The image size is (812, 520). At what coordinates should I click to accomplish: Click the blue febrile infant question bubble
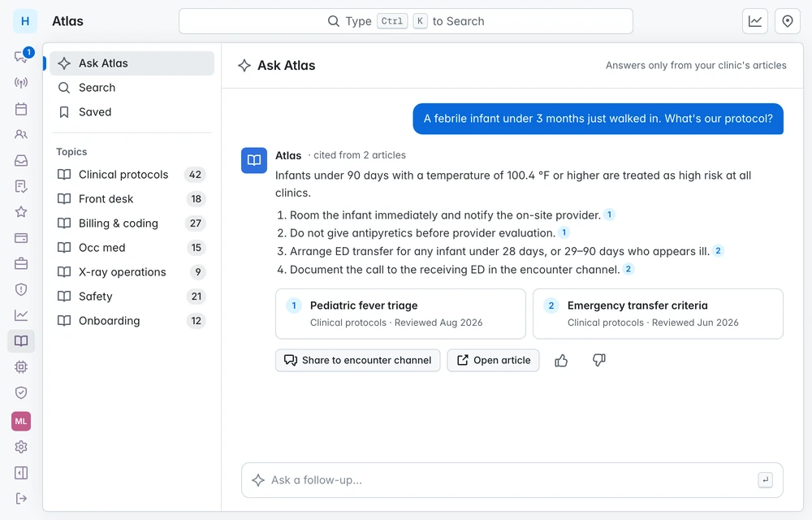[x=598, y=119]
